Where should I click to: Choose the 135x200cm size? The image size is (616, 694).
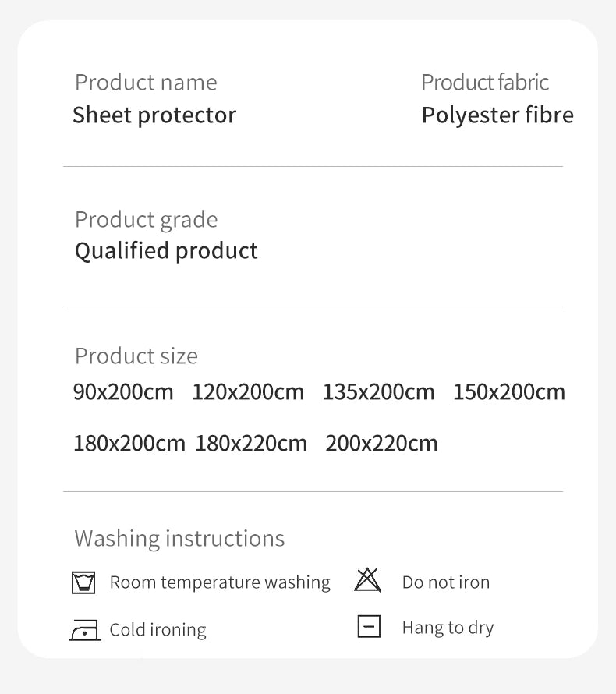coord(378,391)
